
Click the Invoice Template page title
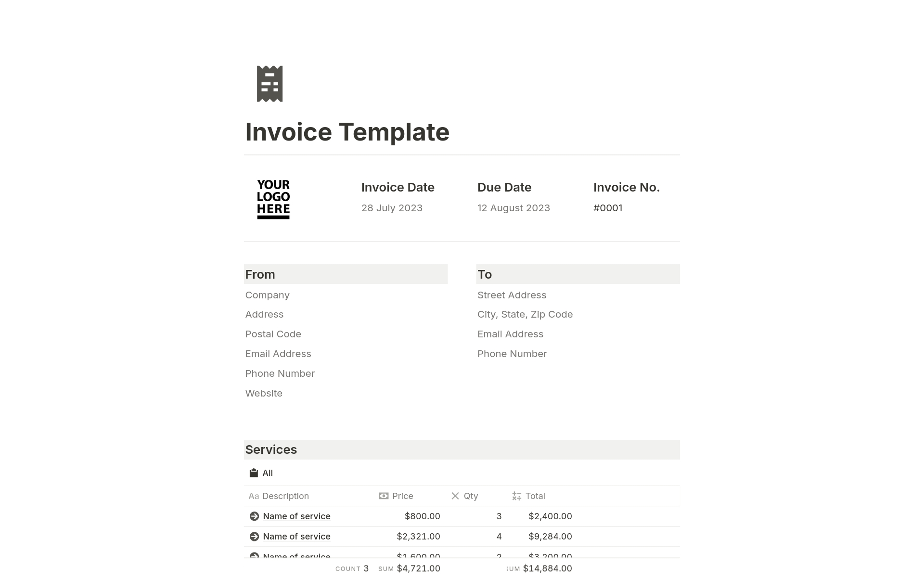(347, 132)
